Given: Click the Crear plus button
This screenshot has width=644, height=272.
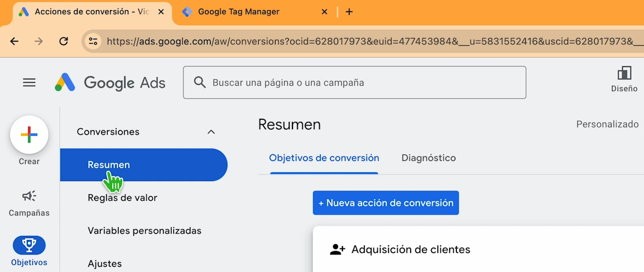Looking at the screenshot, I should 29,135.
